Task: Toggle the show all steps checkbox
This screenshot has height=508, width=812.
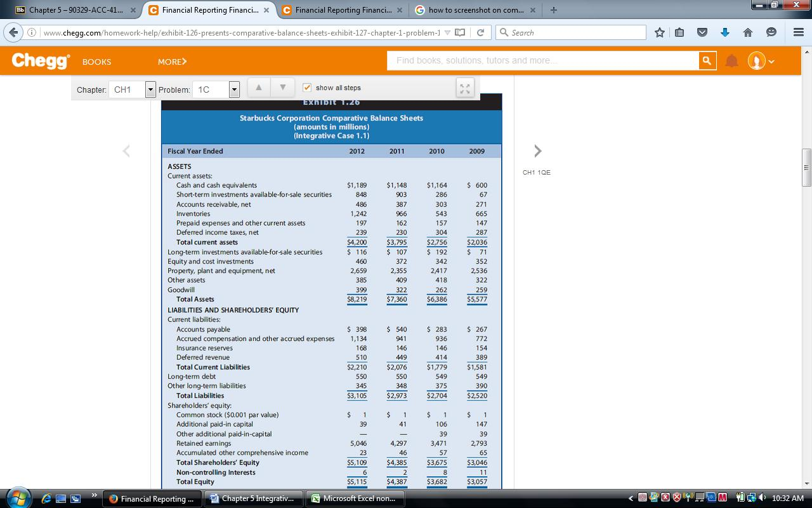Action: point(307,88)
